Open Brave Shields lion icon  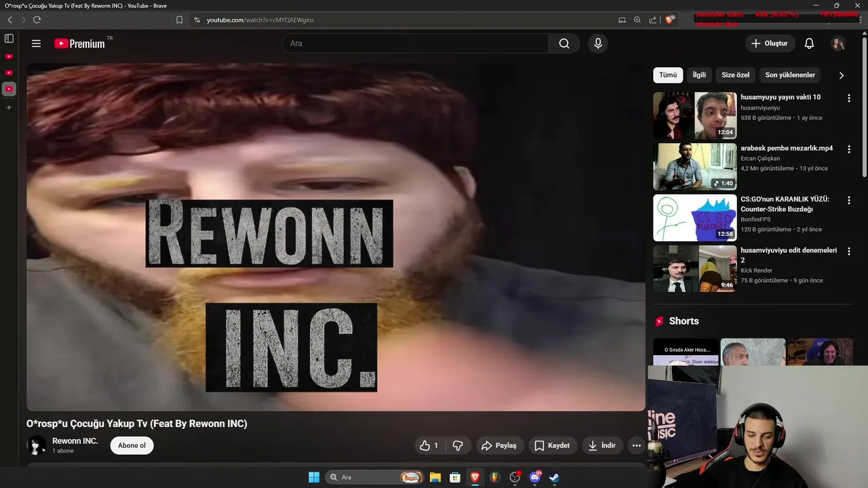pos(669,20)
